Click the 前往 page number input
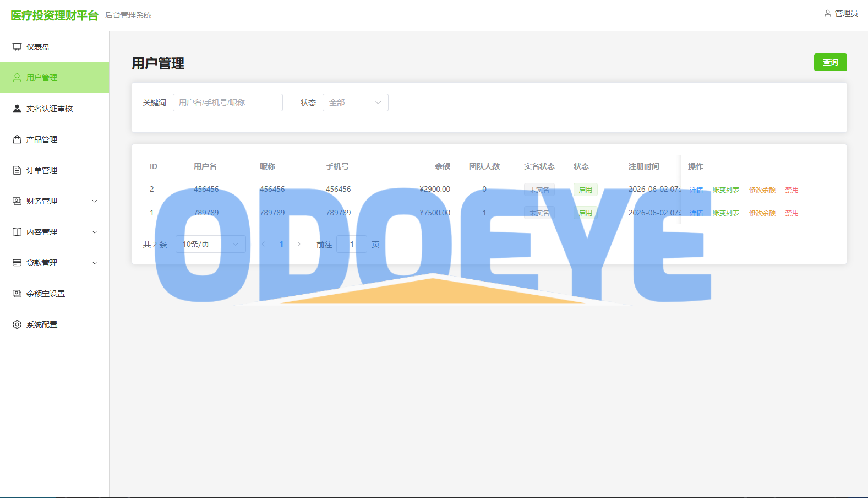868x498 pixels. (x=352, y=244)
